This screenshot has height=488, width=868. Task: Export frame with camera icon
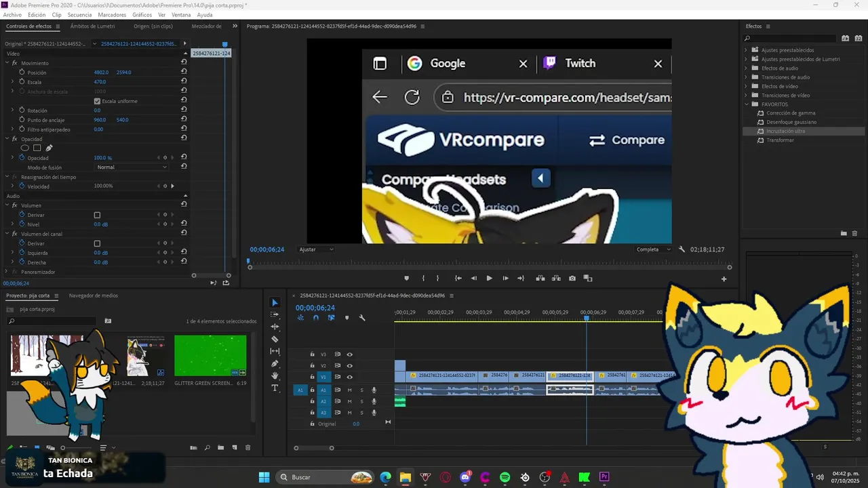point(572,278)
